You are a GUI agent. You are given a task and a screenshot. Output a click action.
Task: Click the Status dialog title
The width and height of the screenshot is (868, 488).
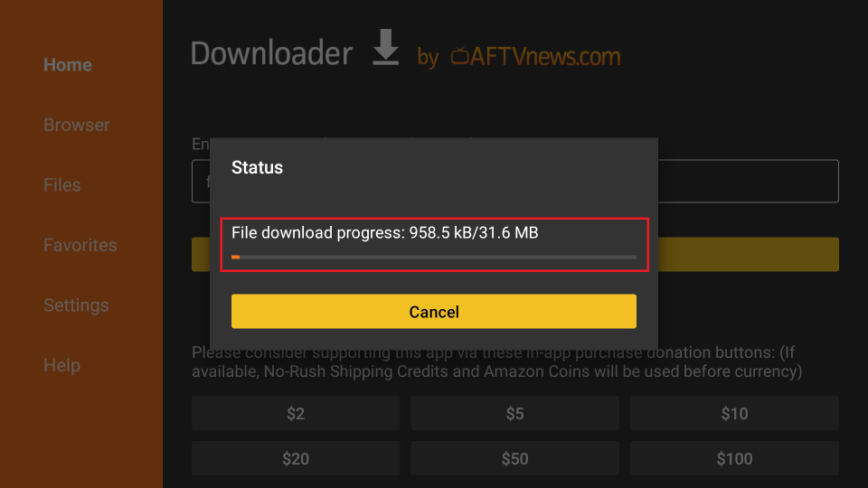point(257,168)
